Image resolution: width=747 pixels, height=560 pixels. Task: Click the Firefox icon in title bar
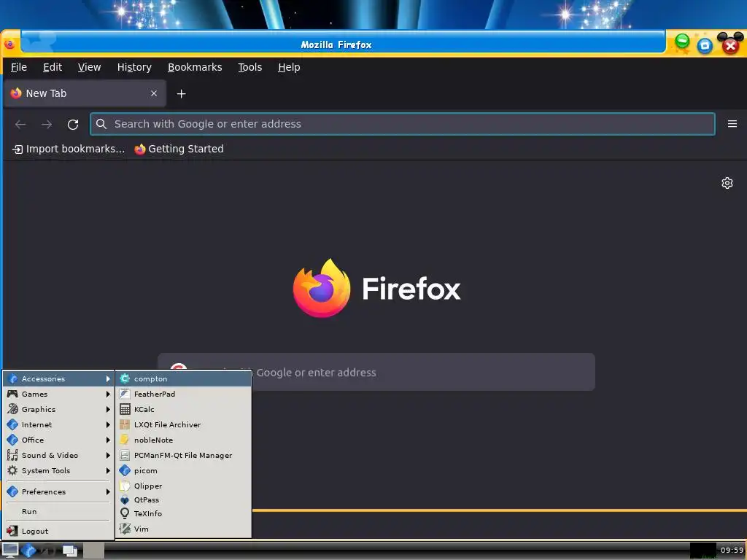9,44
